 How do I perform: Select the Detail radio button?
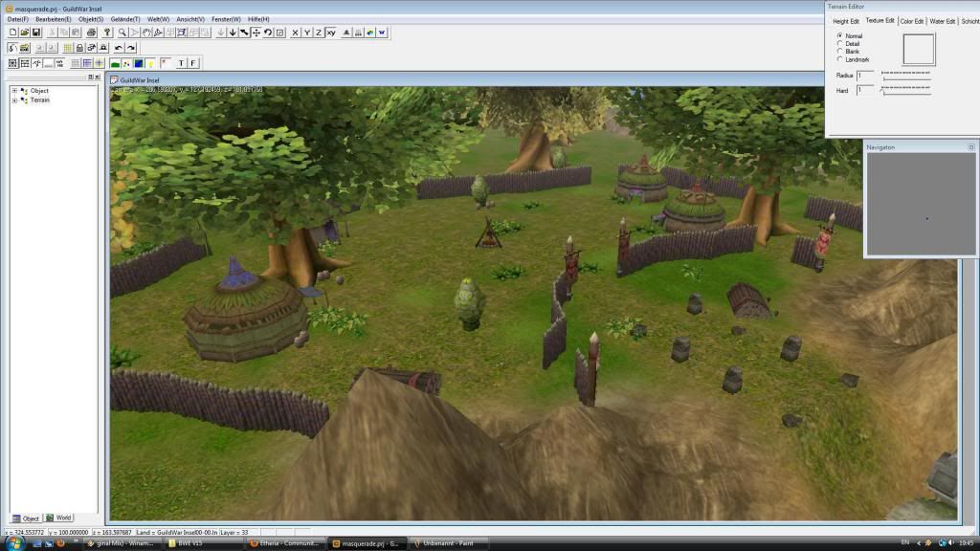pyautogui.click(x=839, y=44)
